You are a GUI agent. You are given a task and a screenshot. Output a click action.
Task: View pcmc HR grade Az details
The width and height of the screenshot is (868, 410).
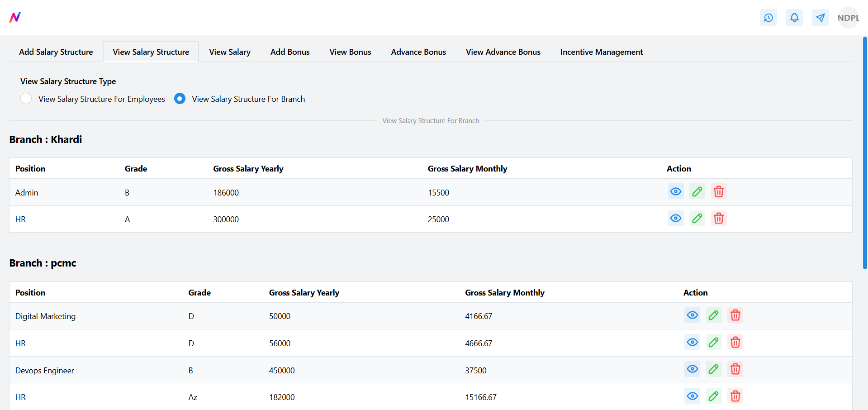click(692, 396)
